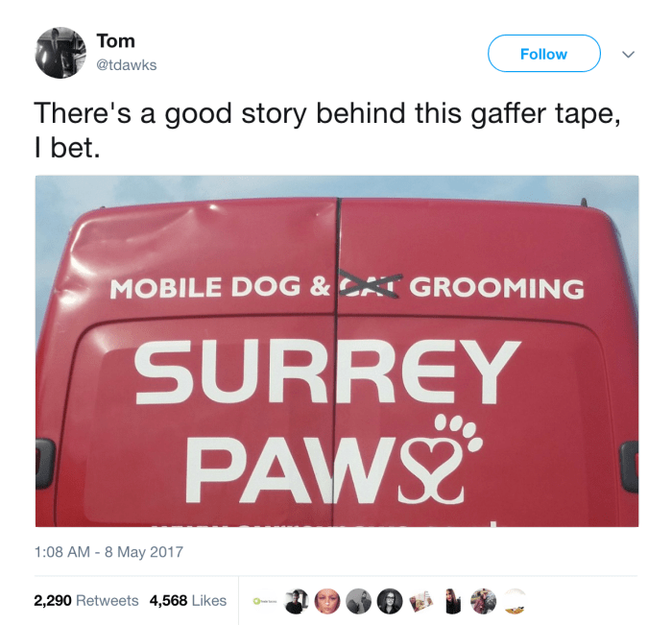
Task: Open the tilted magazine collage liker avatar
Action: 420,601
